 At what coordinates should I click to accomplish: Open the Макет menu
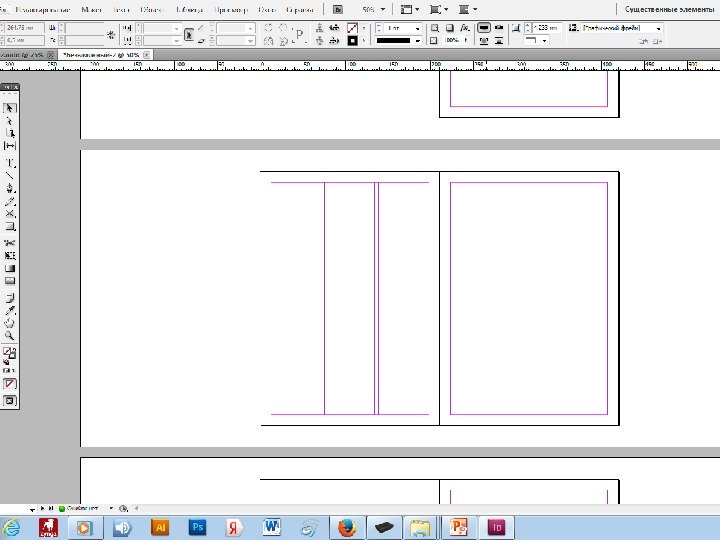(x=91, y=9)
